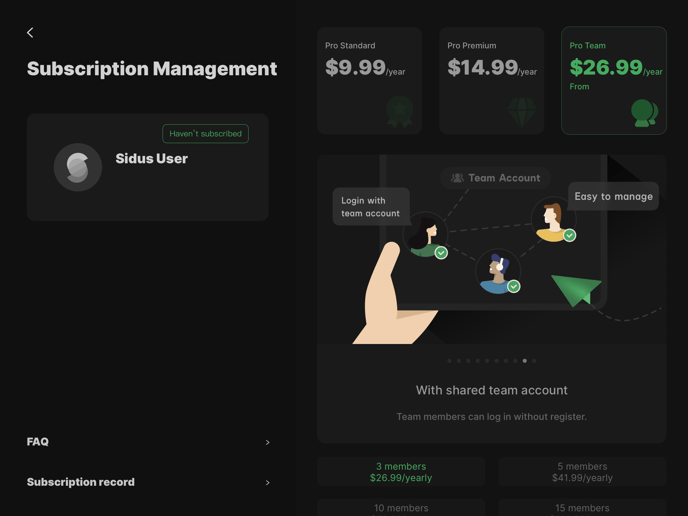Click the Sidus User avatar logo
The width and height of the screenshot is (688, 516).
(78, 167)
